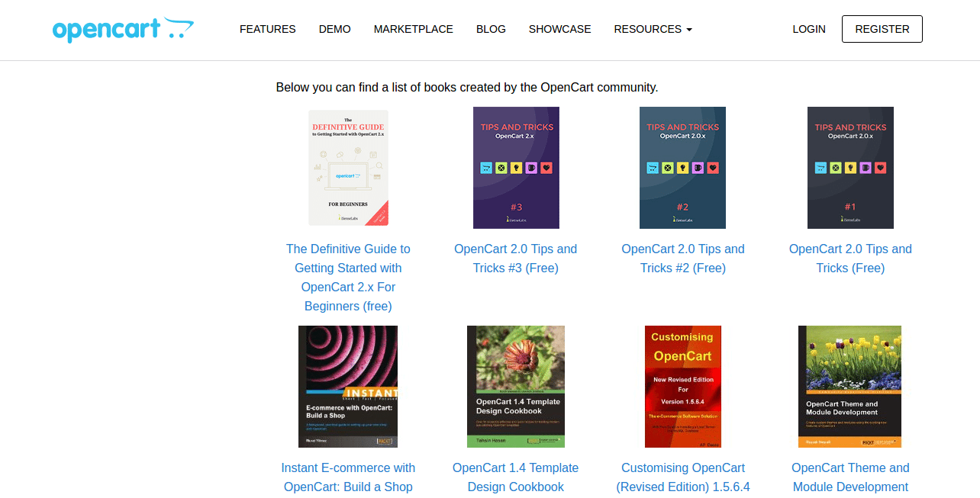Click the Register button
The height and width of the screenshot is (498, 980).
(x=882, y=29)
